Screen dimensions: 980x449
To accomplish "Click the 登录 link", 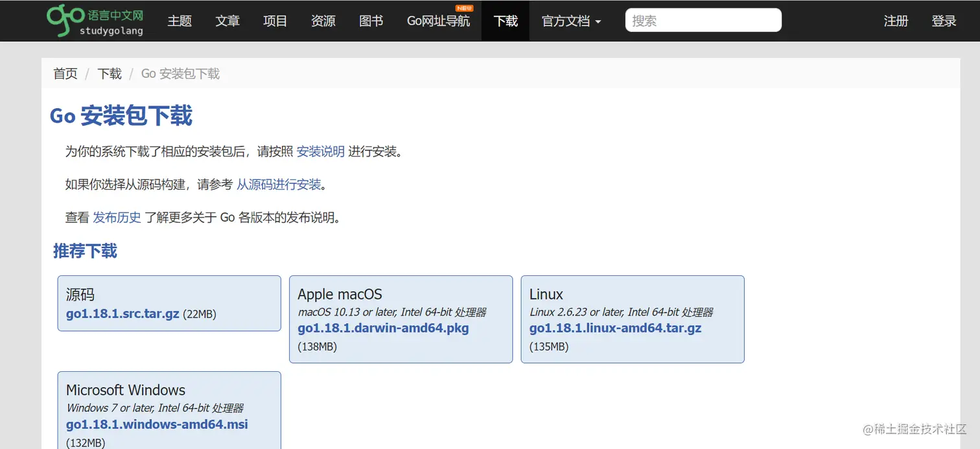I will (x=944, y=21).
